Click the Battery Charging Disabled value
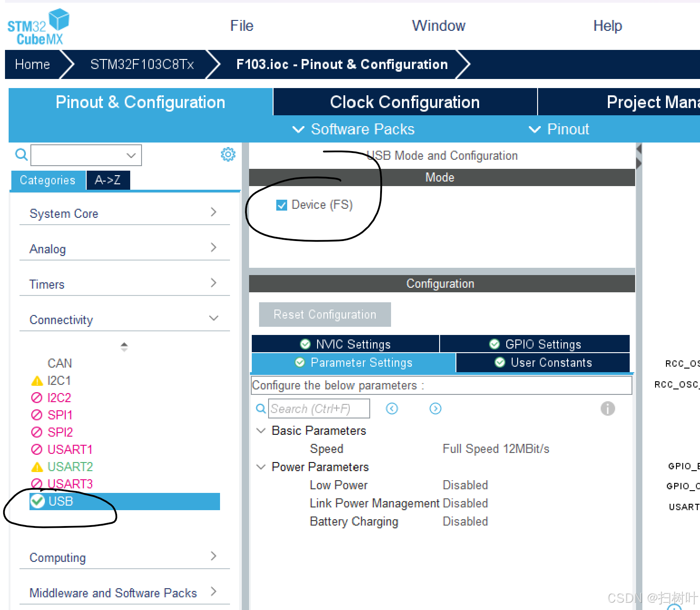 click(465, 521)
